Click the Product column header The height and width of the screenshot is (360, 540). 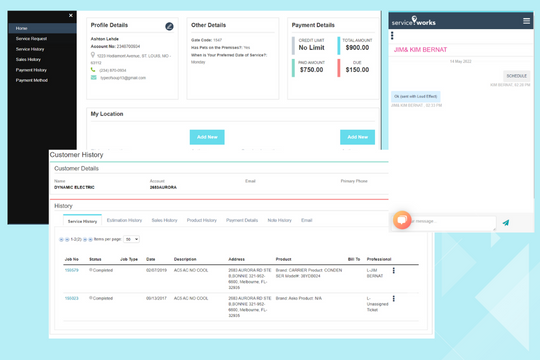click(x=283, y=259)
